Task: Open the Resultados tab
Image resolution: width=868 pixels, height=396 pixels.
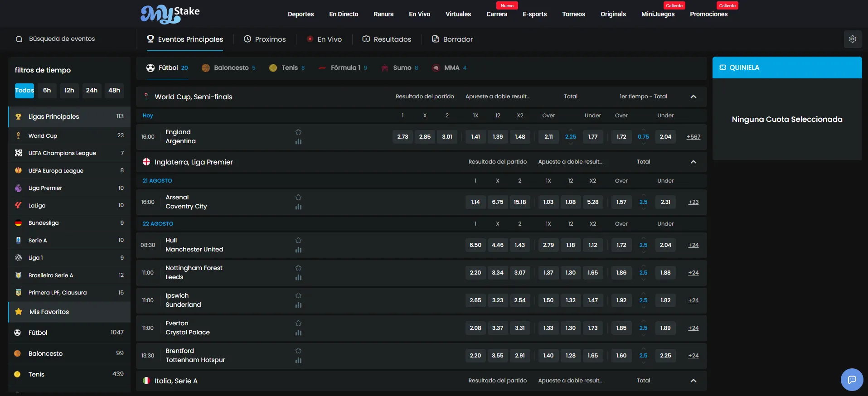Action: click(x=387, y=39)
